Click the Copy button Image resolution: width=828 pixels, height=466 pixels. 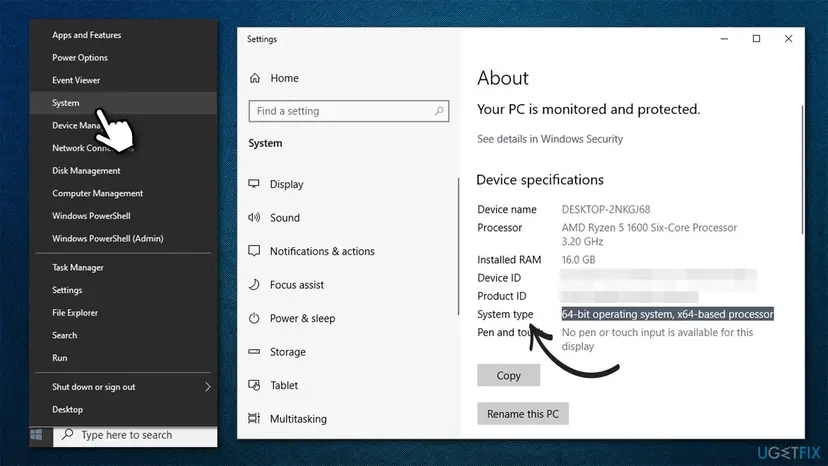point(509,375)
